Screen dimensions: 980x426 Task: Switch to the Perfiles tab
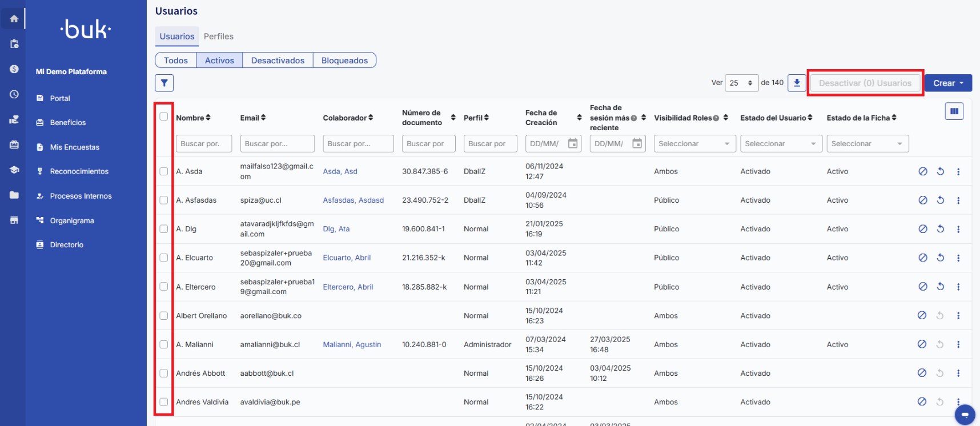(x=218, y=37)
